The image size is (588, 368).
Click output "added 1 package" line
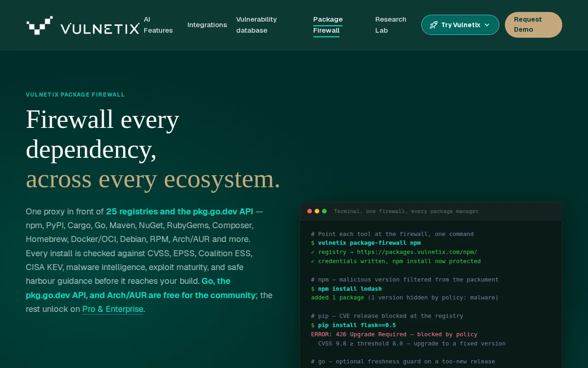coord(405,298)
